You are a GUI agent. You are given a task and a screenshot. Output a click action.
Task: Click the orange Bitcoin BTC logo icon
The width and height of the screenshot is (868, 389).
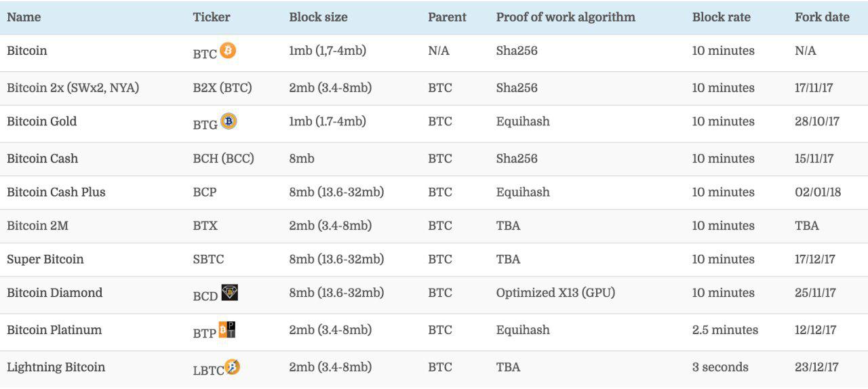(228, 50)
